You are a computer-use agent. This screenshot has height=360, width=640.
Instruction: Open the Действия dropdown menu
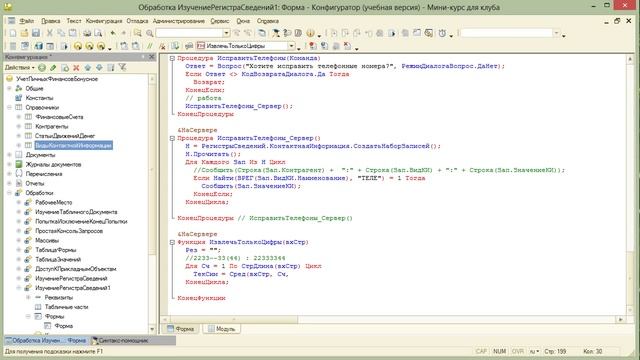tap(20, 67)
